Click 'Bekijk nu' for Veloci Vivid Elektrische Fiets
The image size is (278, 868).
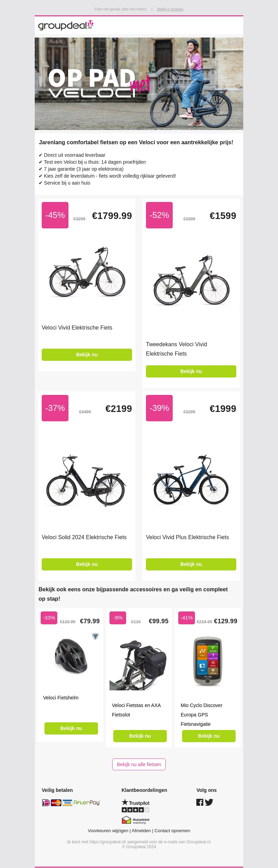87,355
